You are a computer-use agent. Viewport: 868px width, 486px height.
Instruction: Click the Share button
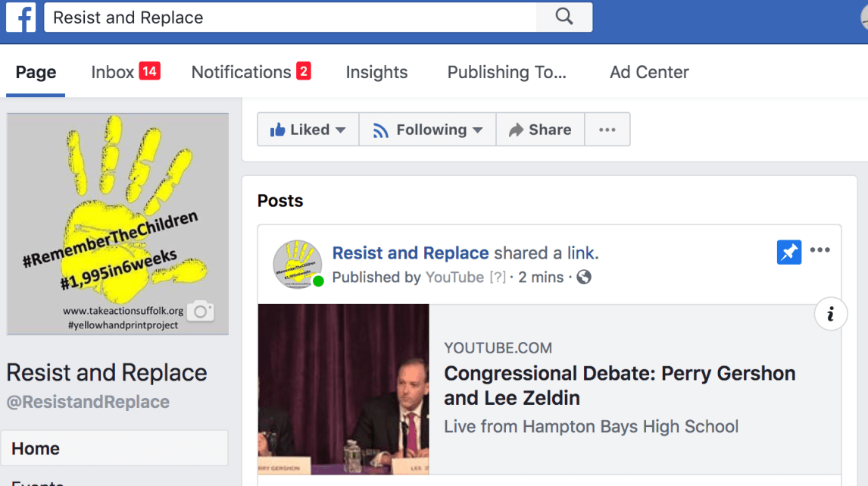coord(540,129)
